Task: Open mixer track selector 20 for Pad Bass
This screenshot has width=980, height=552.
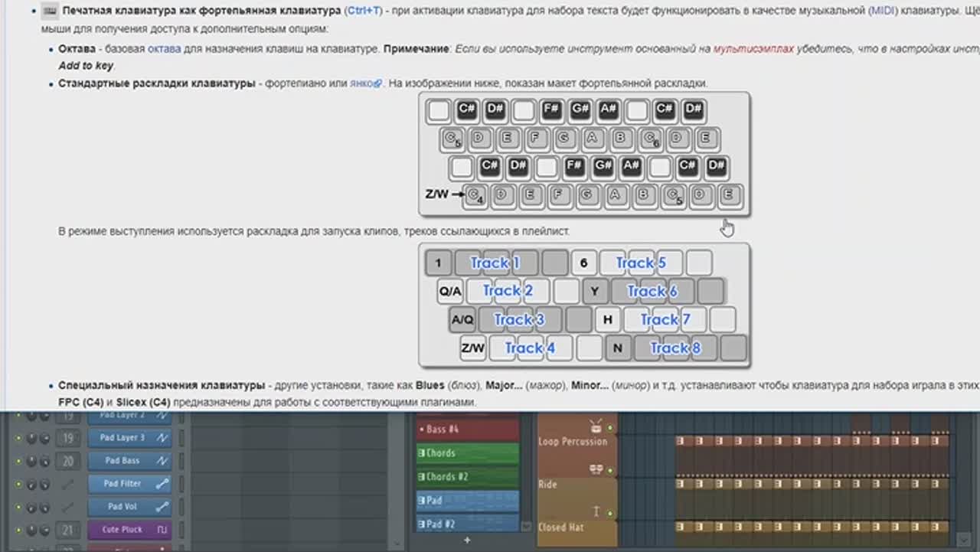Action: click(x=68, y=461)
